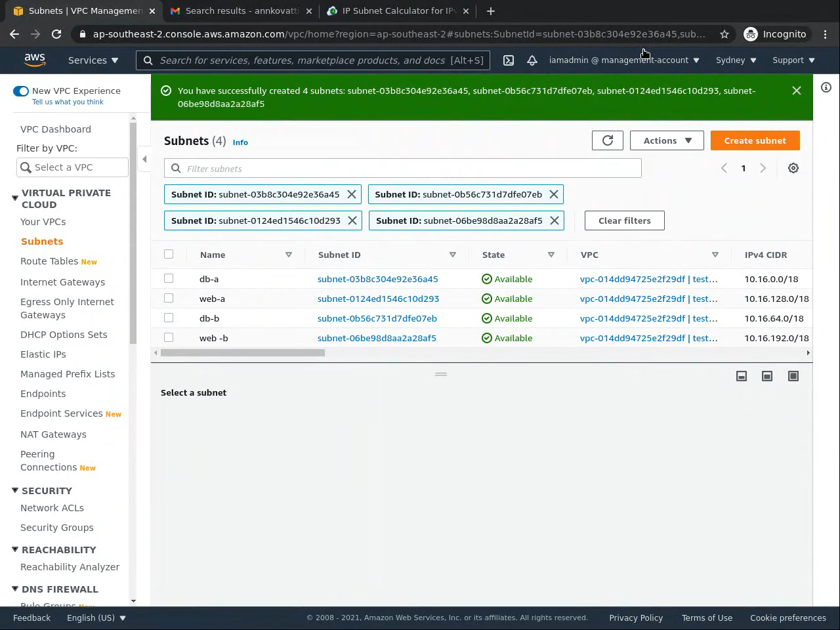Screen dimensions: 840x630
Task: Open subnet-0124ed1546c10d293 link
Action: click(x=379, y=299)
